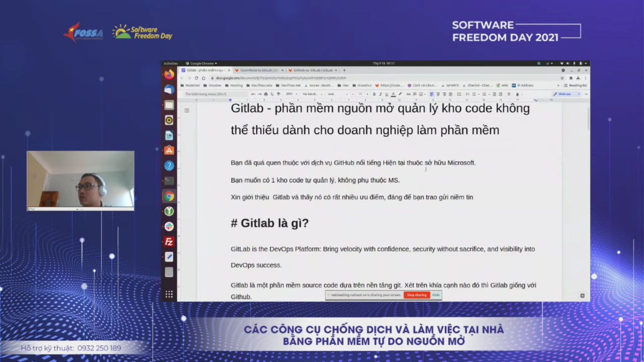Viewport: 644px width, 362px height.
Task: Add a comment using the comment icon
Action: 415,94
